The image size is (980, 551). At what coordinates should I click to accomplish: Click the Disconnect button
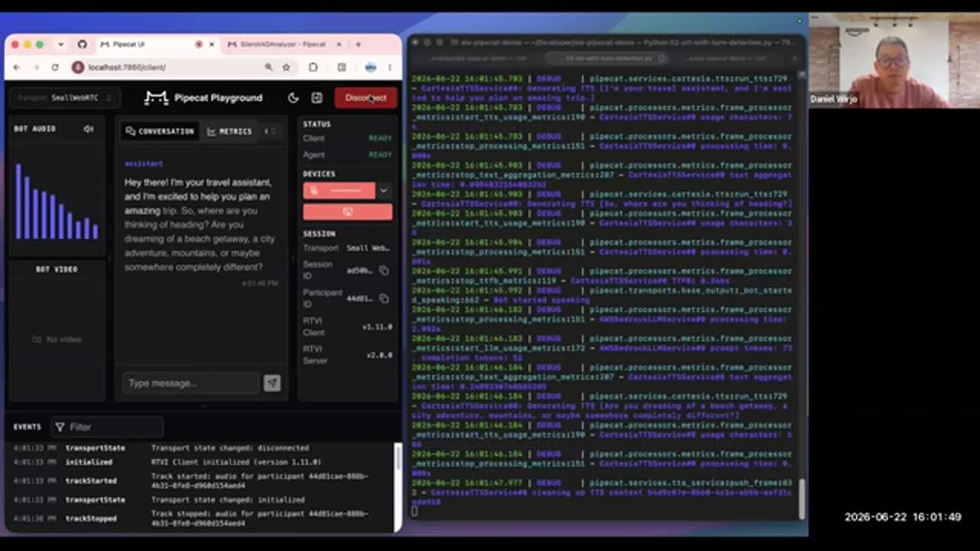point(365,98)
